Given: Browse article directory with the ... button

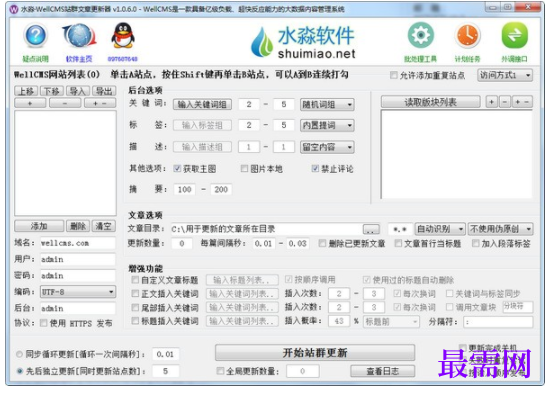Looking at the screenshot, I should point(371,229).
